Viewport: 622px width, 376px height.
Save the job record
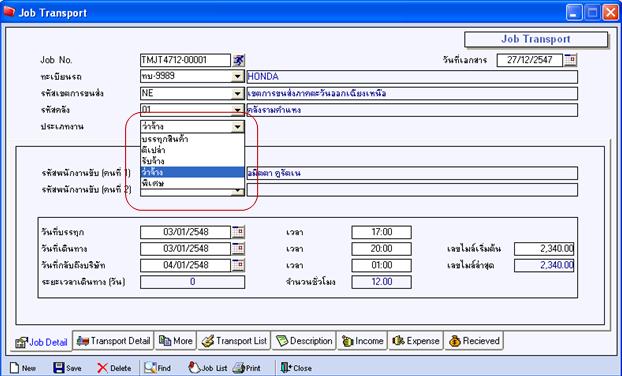67,368
